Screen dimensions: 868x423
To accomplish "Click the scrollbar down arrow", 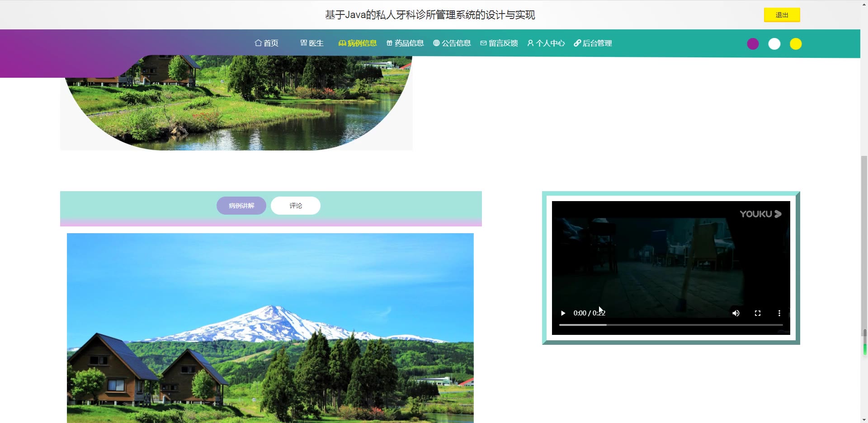I will pyautogui.click(x=864, y=419).
